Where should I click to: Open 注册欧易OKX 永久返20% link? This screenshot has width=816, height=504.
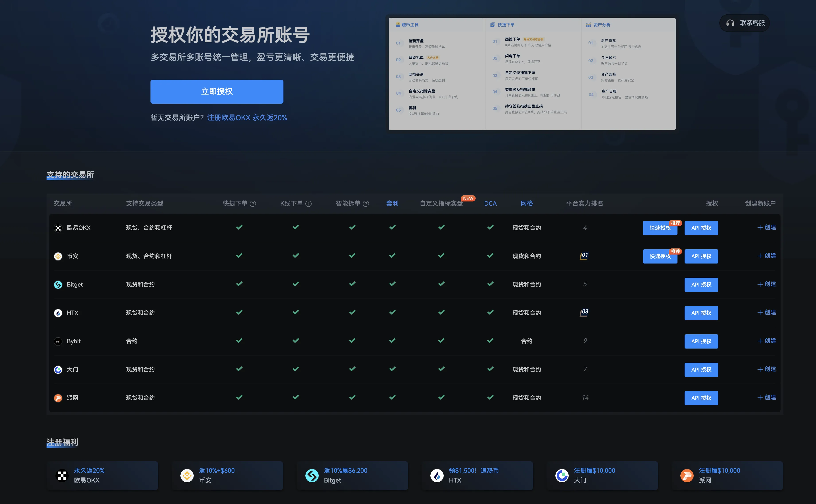(x=247, y=118)
